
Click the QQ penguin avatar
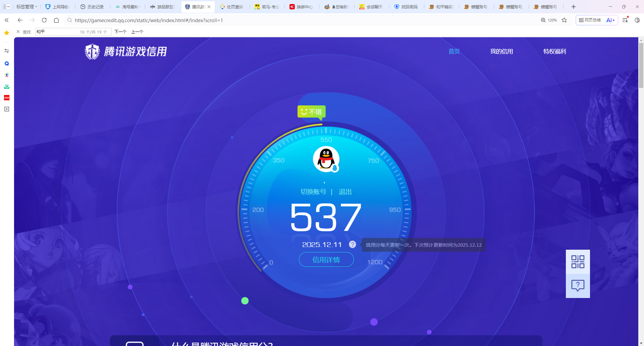[x=326, y=159]
